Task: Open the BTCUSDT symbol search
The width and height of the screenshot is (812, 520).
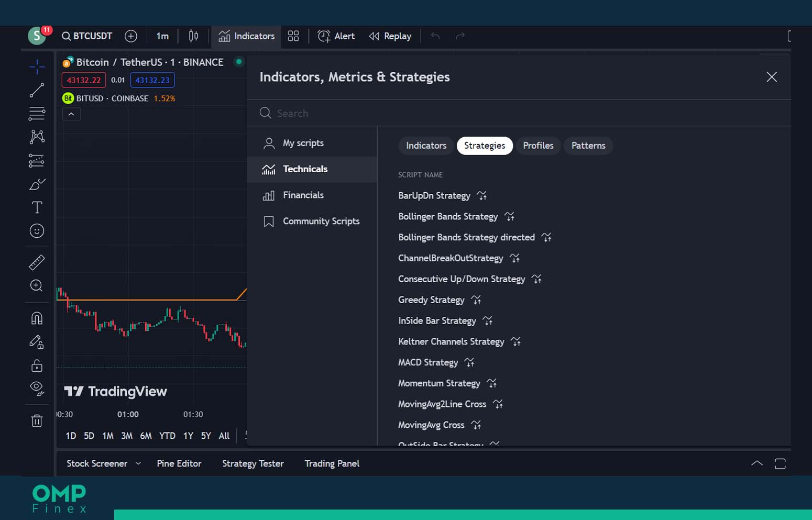Action: (x=87, y=36)
